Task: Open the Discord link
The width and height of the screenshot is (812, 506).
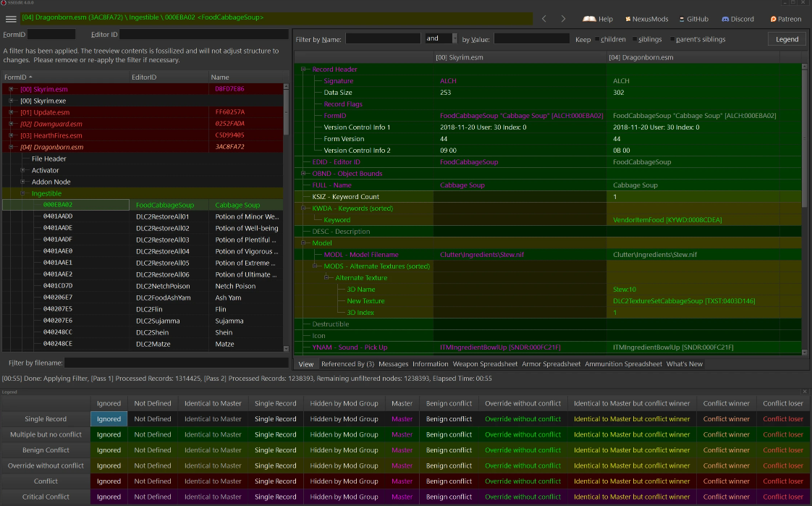Action: point(738,19)
